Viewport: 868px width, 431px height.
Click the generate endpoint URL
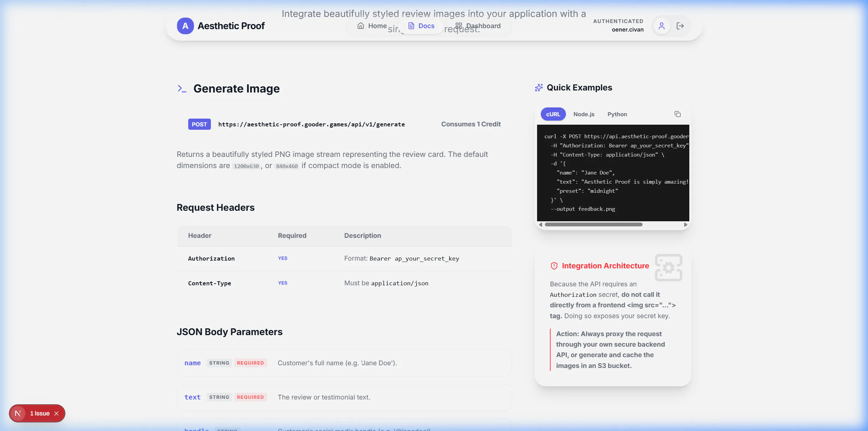pos(311,124)
